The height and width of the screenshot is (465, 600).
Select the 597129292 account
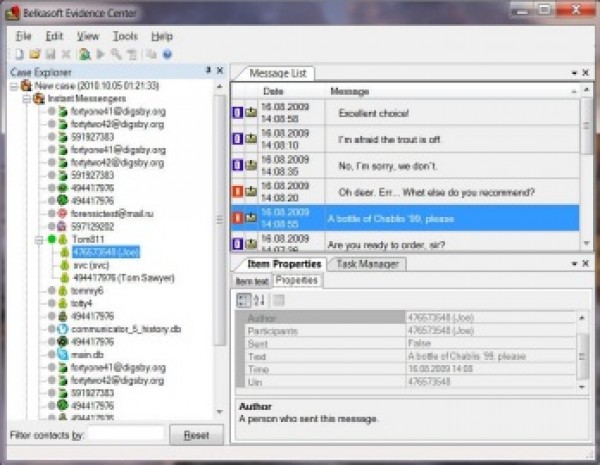pyautogui.click(x=92, y=227)
